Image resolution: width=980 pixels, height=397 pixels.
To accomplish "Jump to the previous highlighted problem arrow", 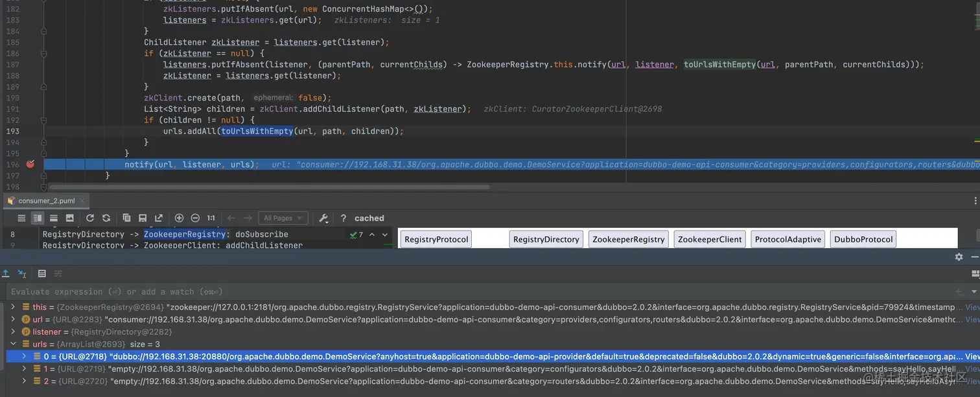I will [372, 234].
